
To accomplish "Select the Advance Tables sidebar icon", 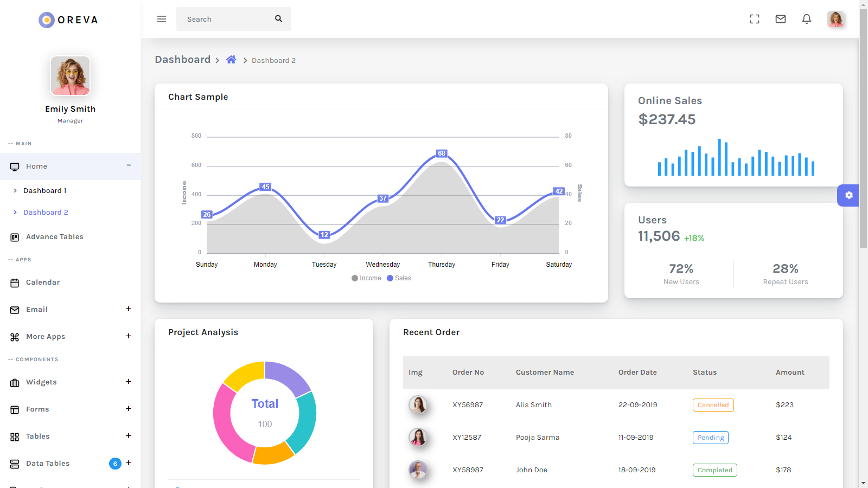I will tap(15, 236).
